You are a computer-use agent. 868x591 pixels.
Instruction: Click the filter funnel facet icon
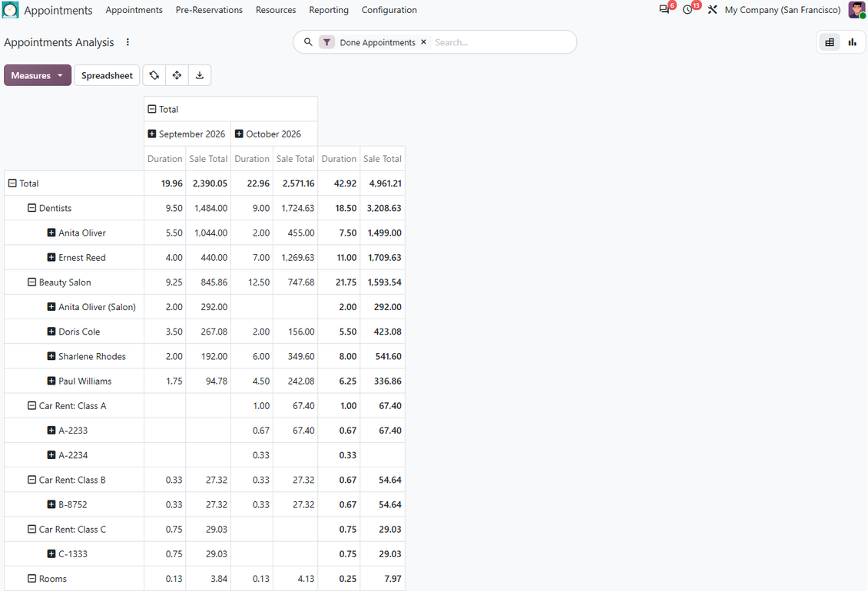326,42
